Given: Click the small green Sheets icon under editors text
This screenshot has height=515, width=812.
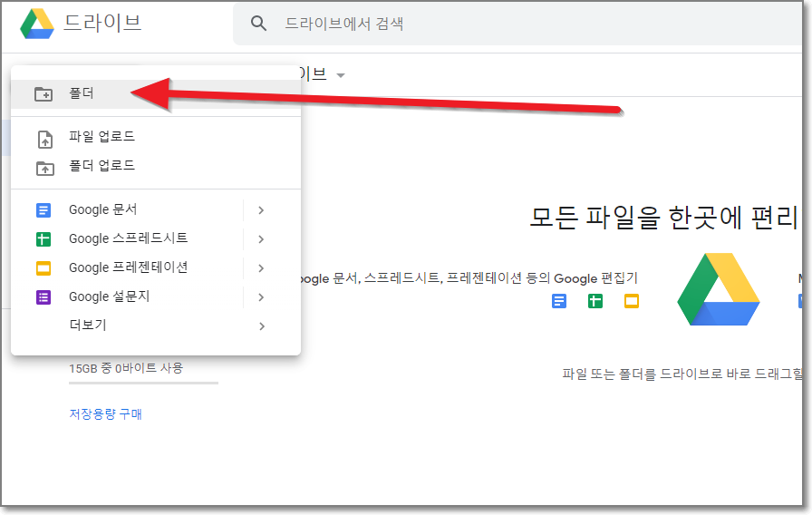Looking at the screenshot, I should point(595,301).
